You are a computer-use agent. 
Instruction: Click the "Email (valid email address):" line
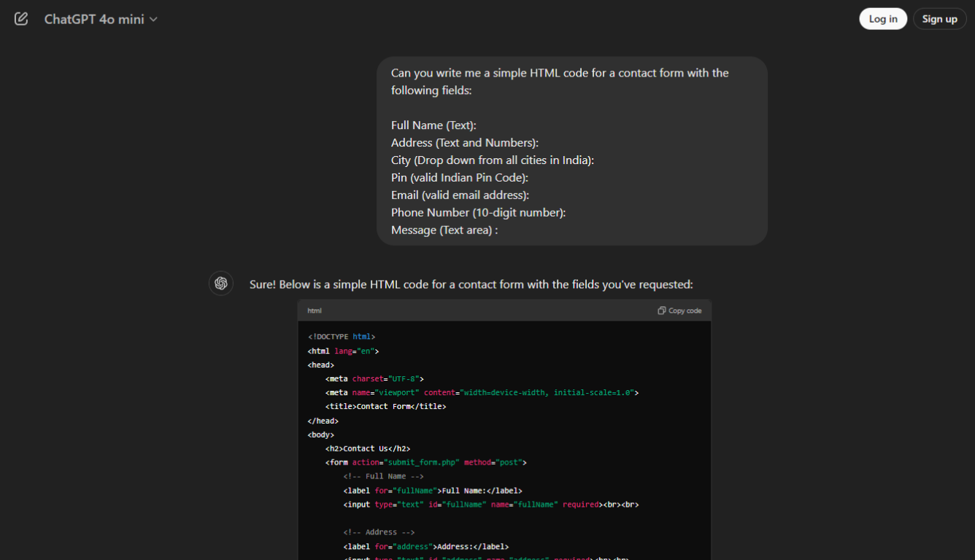[x=460, y=195]
